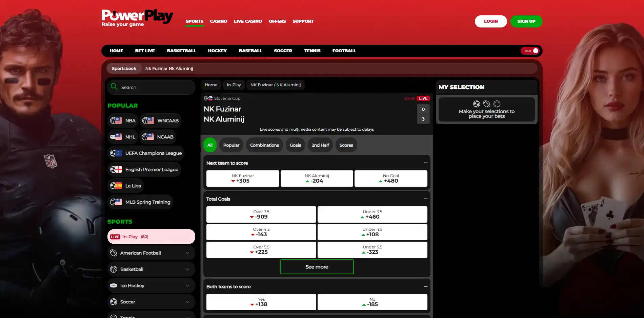Click the American Football sport icon
The width and height of the screenshot is (644, 318).
point(114,253)
